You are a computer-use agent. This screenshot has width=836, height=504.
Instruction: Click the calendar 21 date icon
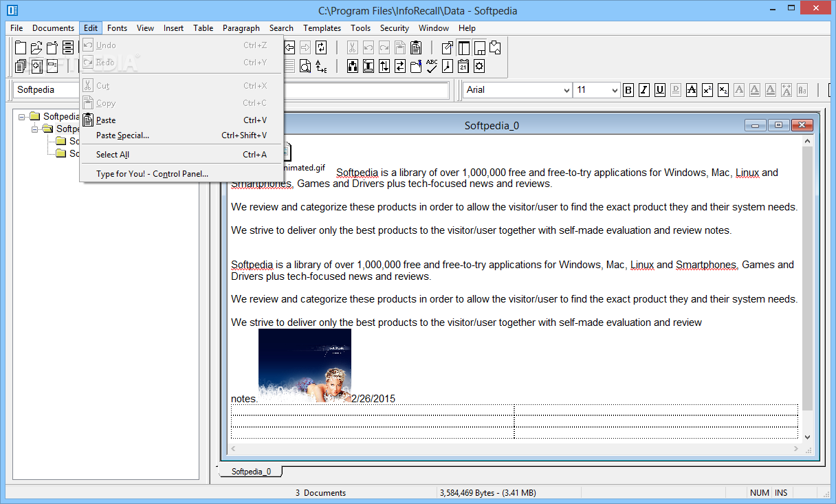463,66
